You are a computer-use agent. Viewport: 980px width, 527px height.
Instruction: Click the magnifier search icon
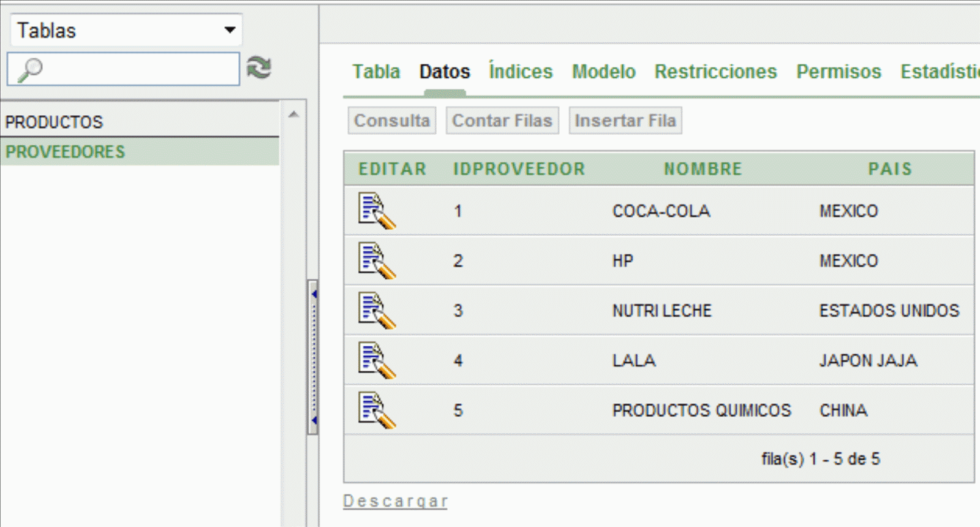point(29,70)
